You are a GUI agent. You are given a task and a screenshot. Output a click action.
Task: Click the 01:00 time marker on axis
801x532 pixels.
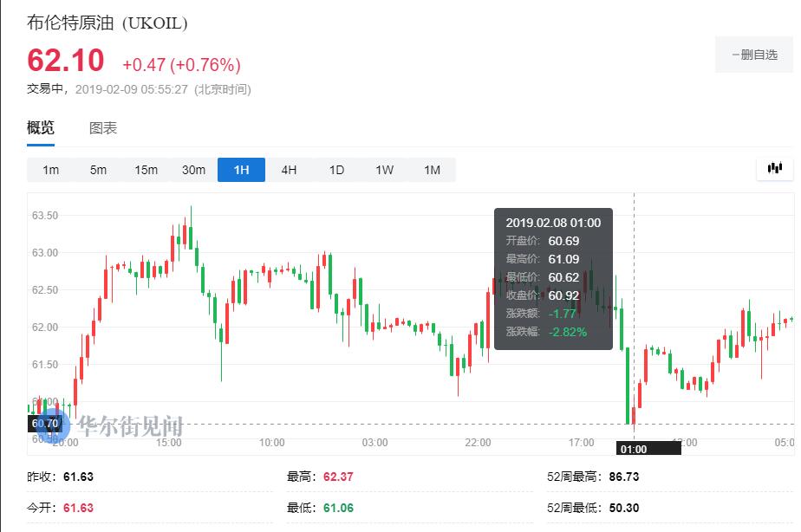click(634, 449)
